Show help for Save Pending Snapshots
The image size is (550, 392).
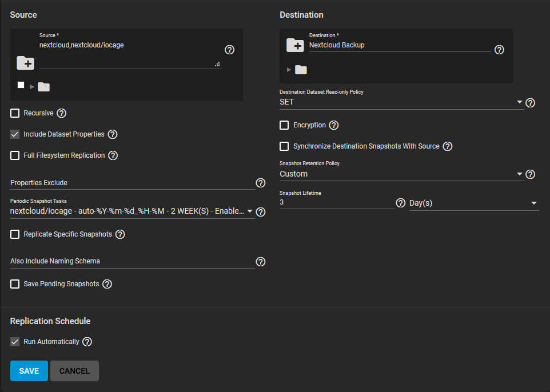coord(107,284)
